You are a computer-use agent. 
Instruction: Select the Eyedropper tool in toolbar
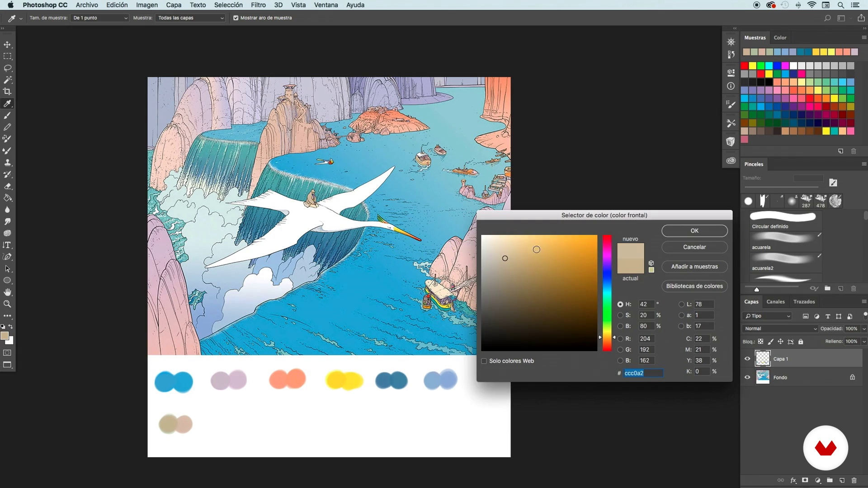click(7, 103)
